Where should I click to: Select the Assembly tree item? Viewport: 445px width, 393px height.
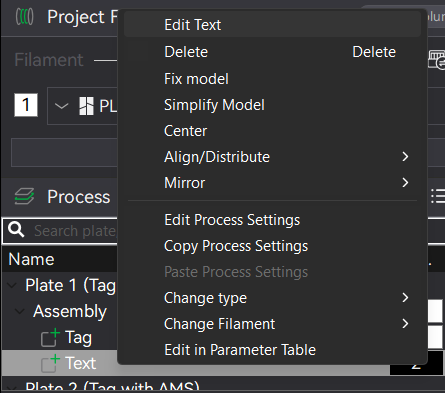pos(70,311)
